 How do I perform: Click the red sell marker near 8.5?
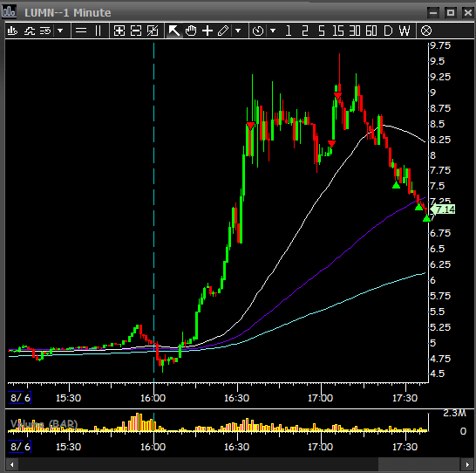coord(250,126)
